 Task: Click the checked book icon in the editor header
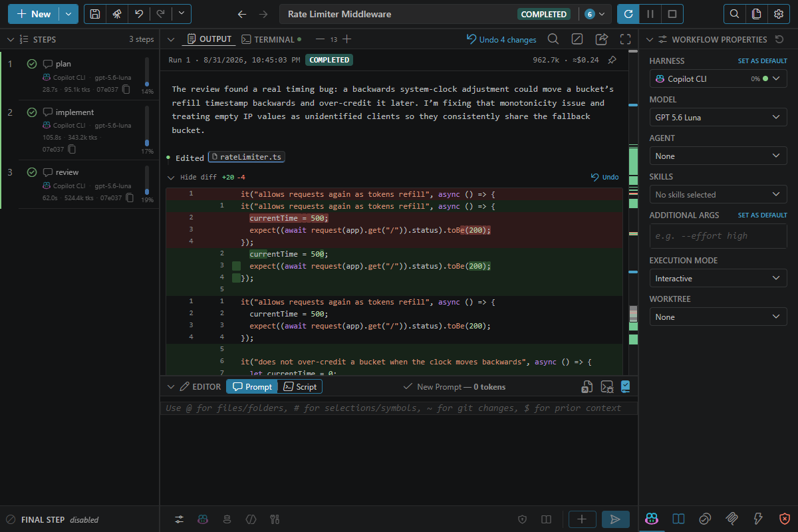(625, 386)
